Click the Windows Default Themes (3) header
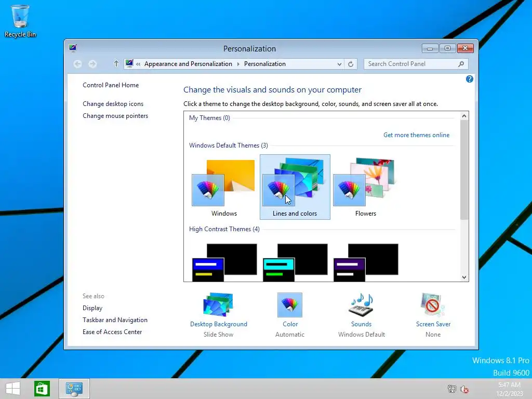This screenshot has width=532, height=399. click(229, 145)
